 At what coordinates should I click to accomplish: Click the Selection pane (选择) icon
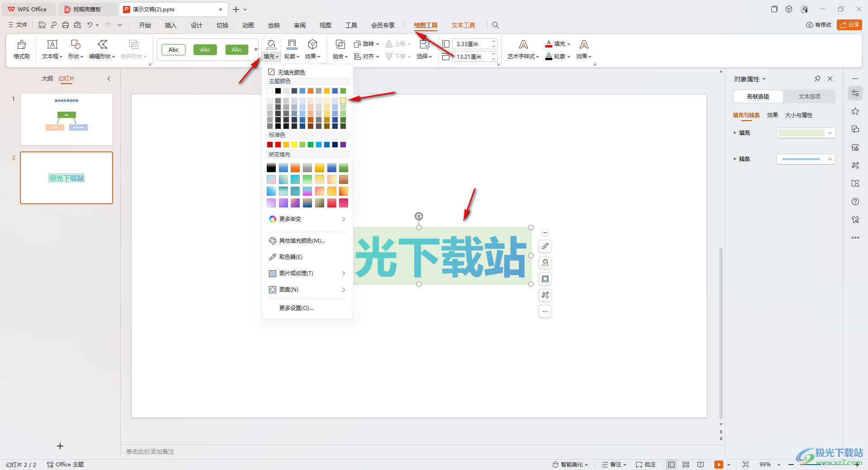pyautogui.click(x=424, y=44)
